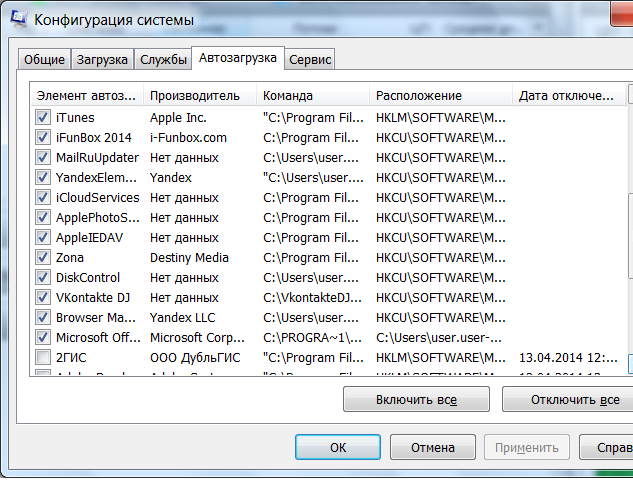
Task: Uncheck the iFunBox 2014 checkbox
Action: click(43, 137)
